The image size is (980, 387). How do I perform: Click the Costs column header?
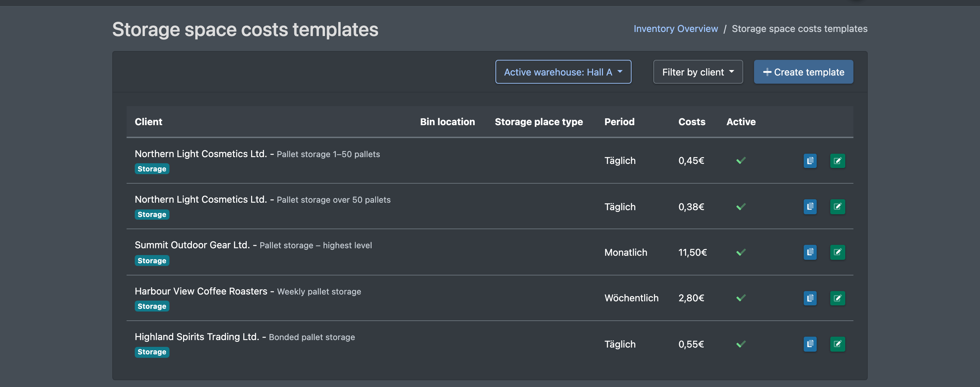692,122
